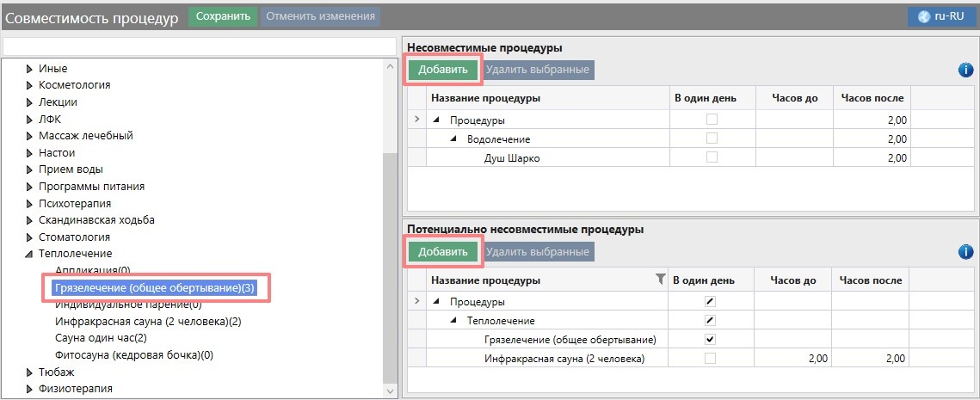The image size is (980, 400).
Task: Uncheck В один день for Грязелечение (общее обертывание)
Action: click(711, 339)
